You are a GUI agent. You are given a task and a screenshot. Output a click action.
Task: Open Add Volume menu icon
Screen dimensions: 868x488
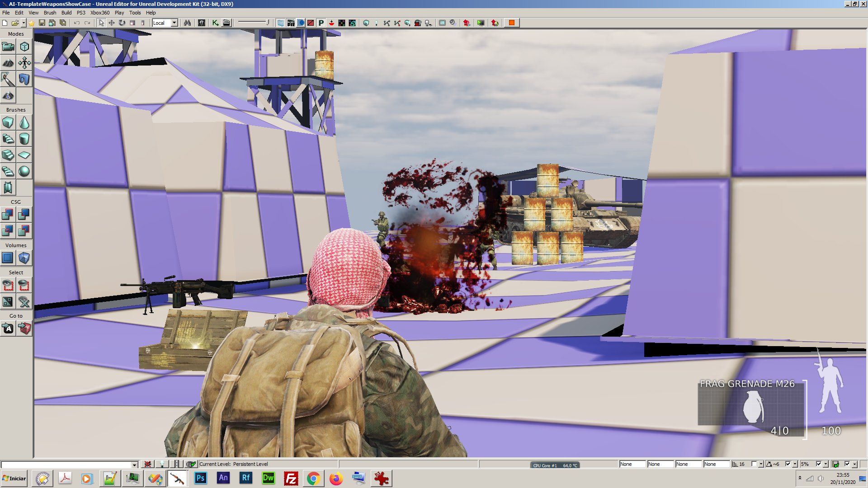24,258
